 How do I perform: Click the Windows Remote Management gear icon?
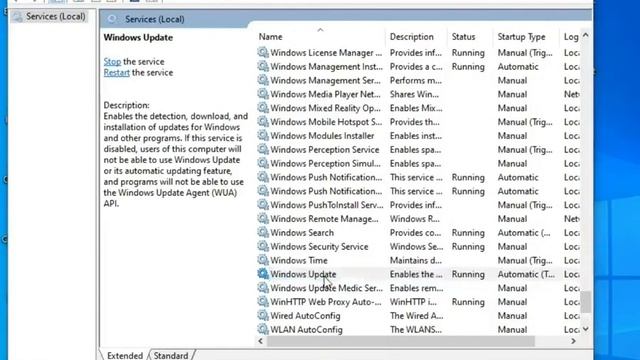pyautogui.click(x=263, y=219)
